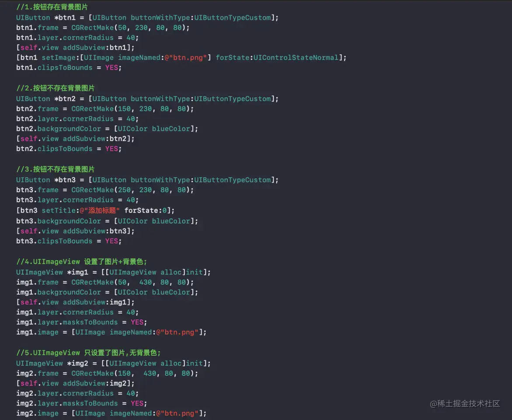Click 'img2.image = [UIImage imageNamed:@"btn.png"];' line
Image resolution: width=512 pixels, height=420 pixels.
(111, 413)
